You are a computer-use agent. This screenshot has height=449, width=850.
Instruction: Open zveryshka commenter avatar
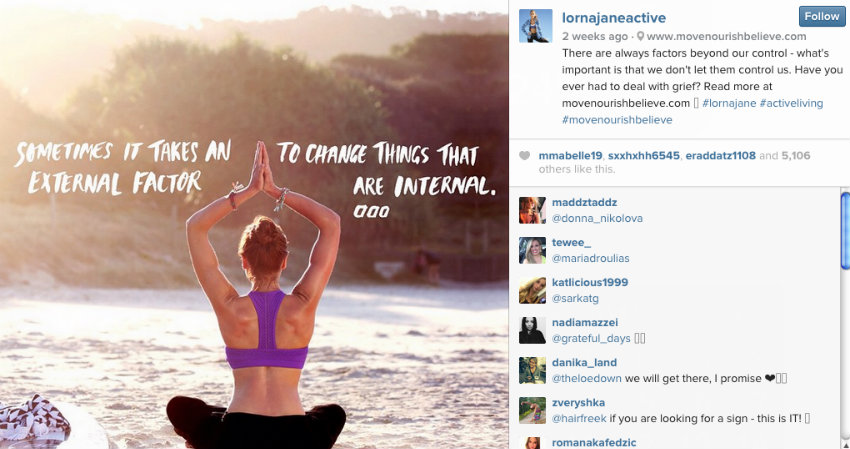[532, 410]
